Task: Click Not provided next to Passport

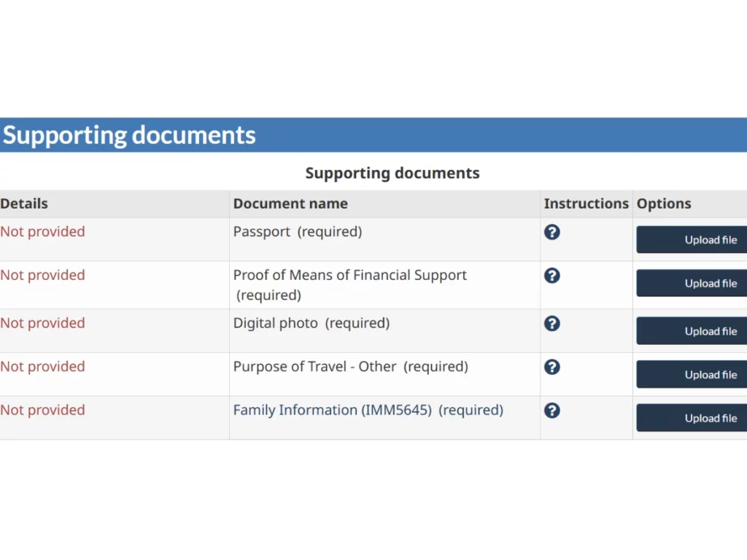Action: coord(42,231)
